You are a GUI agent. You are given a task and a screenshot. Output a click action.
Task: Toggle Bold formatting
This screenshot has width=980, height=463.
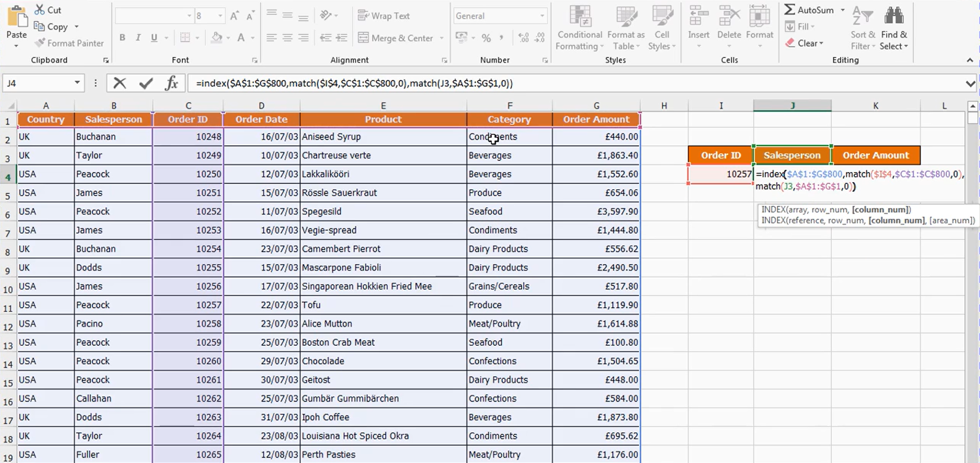[x=122, y=38]
